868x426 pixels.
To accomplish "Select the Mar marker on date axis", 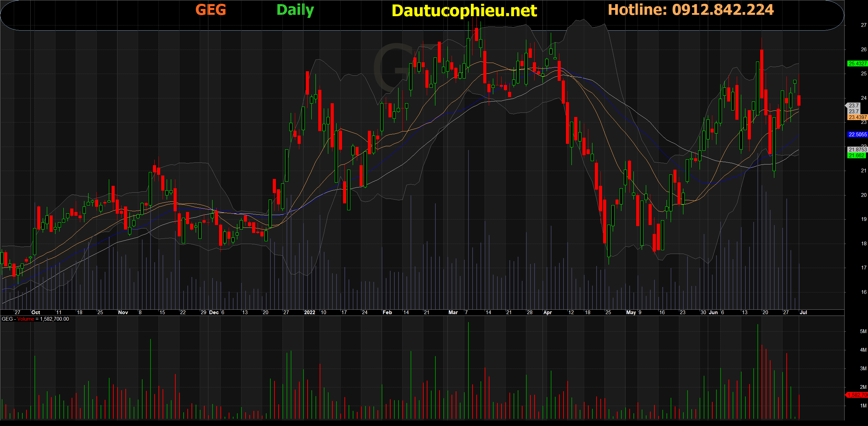I will [453, 312].
